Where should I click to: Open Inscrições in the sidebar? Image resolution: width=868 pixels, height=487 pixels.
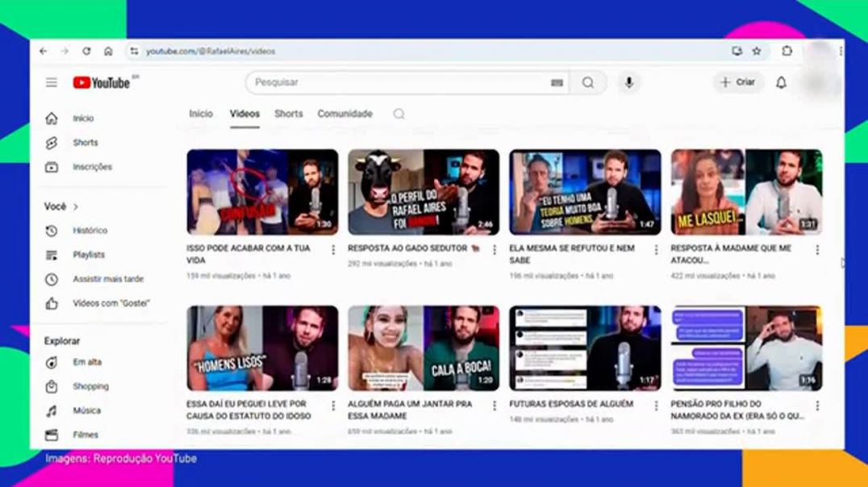tap(92, 167)
